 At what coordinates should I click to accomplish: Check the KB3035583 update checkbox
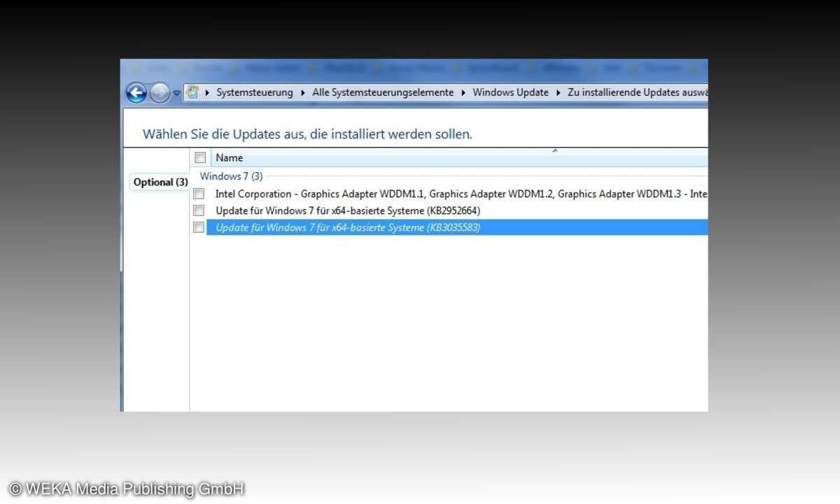[x=199, y=227]
